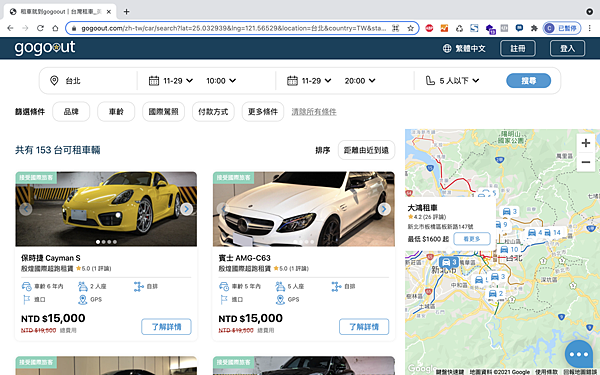Open the 品牌 brand filter
The width and height of the screenshot is (600, 375).
[71, 112]
